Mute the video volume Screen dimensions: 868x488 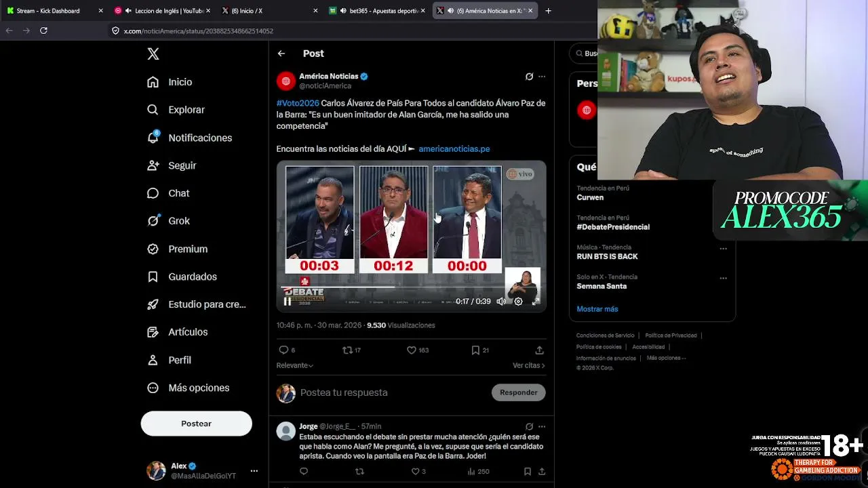coord(501,302)
